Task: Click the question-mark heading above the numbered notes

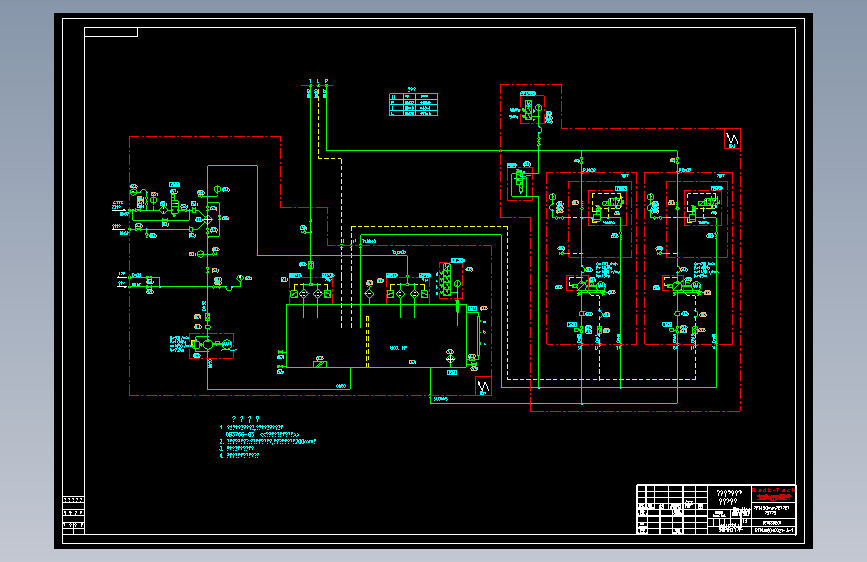Action: point(246,419)
